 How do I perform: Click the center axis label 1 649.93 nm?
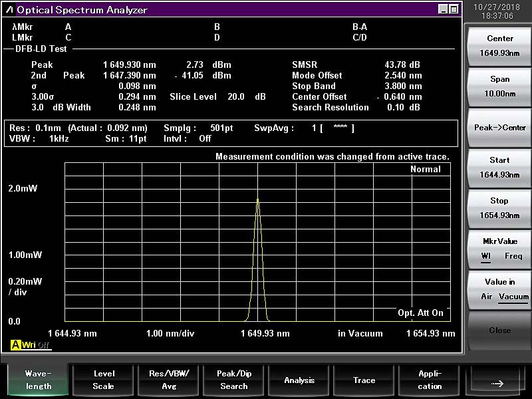coord(265,334)
